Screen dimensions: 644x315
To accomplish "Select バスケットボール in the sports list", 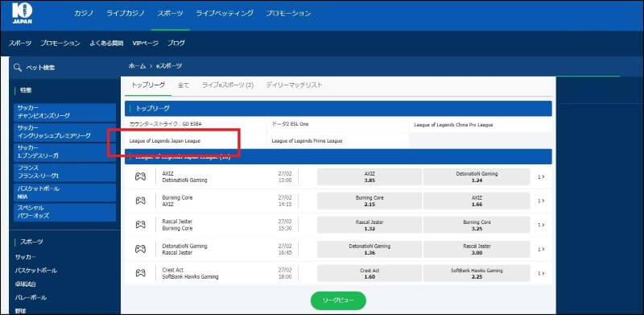I will coord(36,271).
